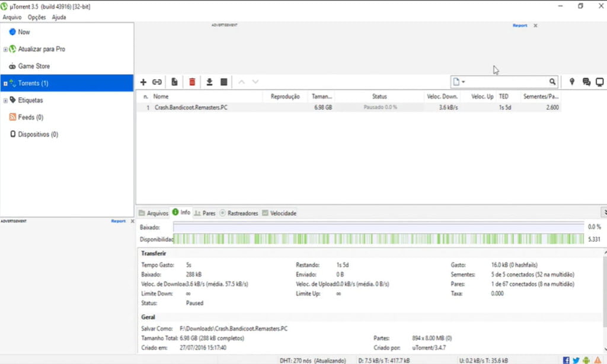
Task: Click Android icon in status bar
Action: click(x=586, y=360)
